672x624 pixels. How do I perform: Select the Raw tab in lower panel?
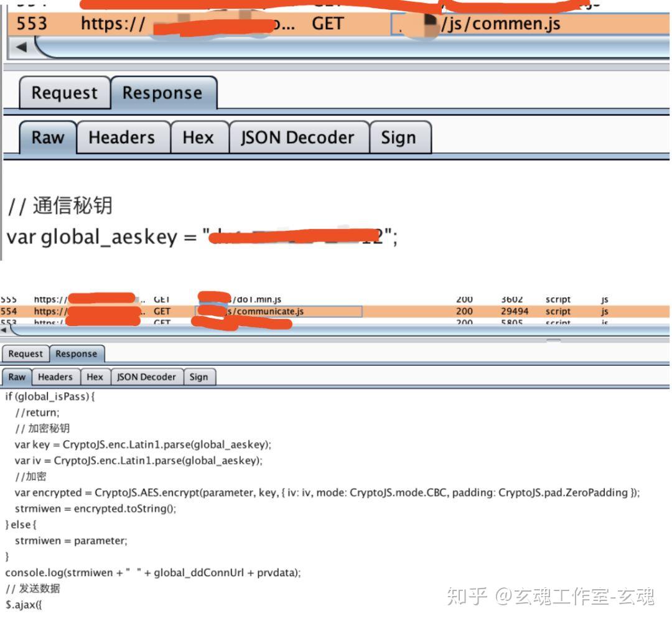point(17,377)
